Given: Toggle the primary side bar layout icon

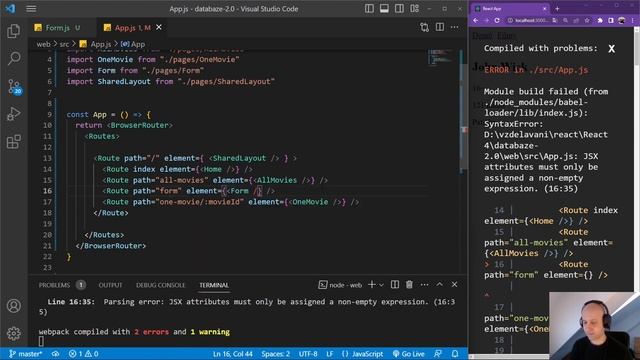Looking at the screenshot, I should pos(369,9).
